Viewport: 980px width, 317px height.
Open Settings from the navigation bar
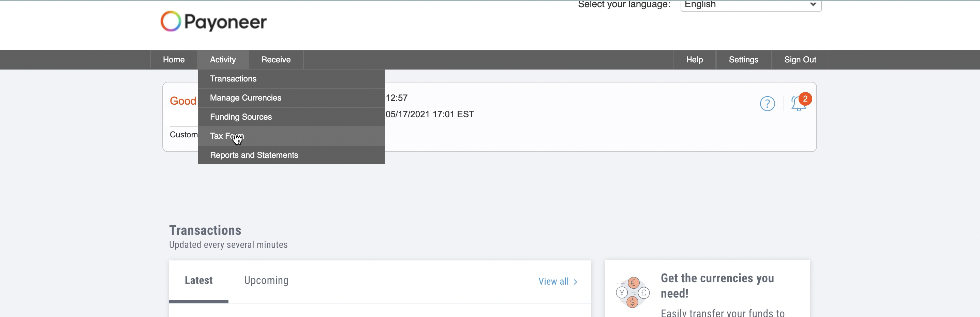(x=743, y=59)
